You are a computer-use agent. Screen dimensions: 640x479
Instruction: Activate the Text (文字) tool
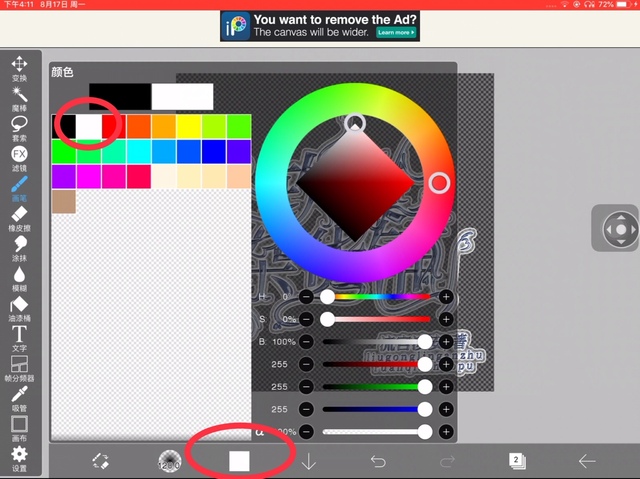tap(19, 336)
